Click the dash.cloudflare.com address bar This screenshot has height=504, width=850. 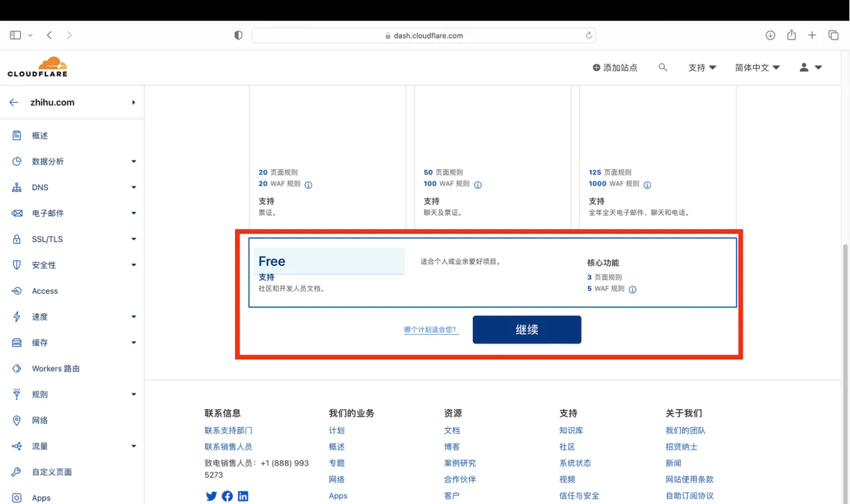[x=424, y=36]
